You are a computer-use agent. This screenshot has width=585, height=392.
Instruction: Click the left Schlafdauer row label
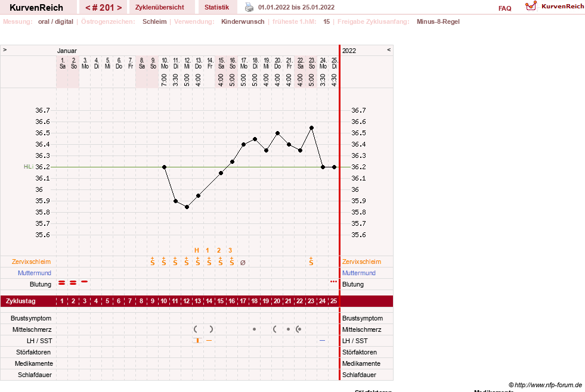click(x=35, y=375)
